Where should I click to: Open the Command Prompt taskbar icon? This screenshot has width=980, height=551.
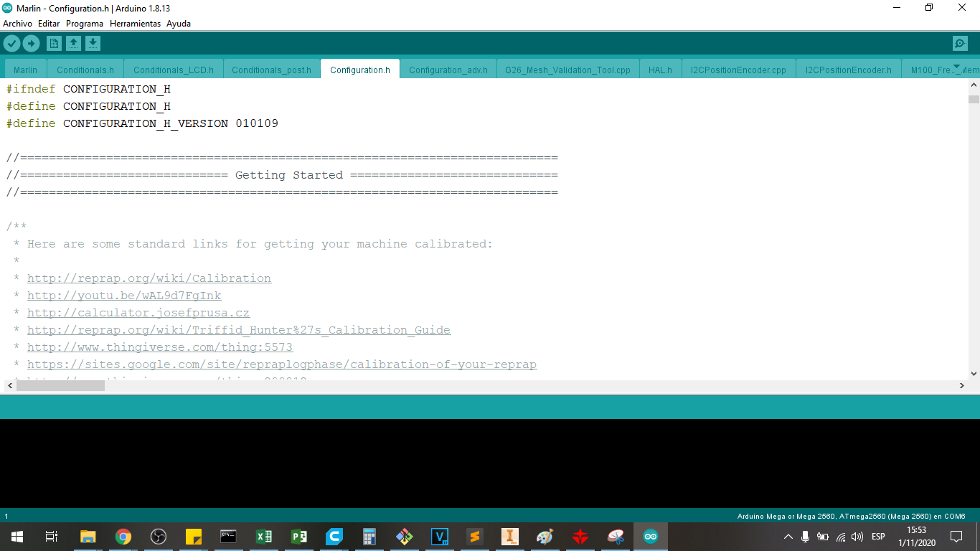click(x=229, y=537)
